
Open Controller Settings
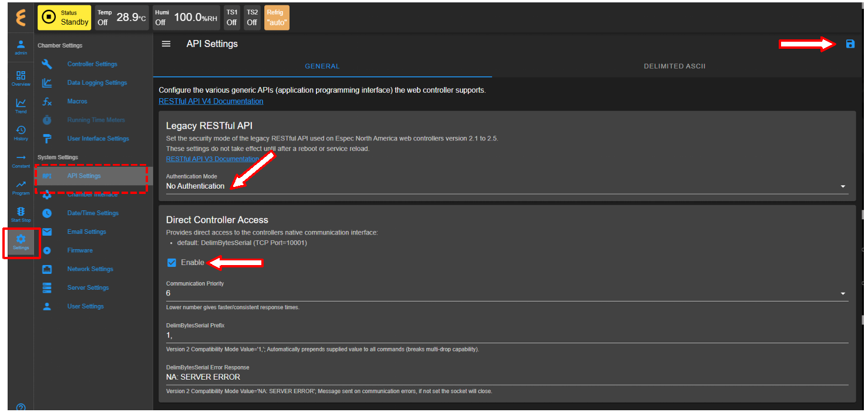(x=92, y=64)
